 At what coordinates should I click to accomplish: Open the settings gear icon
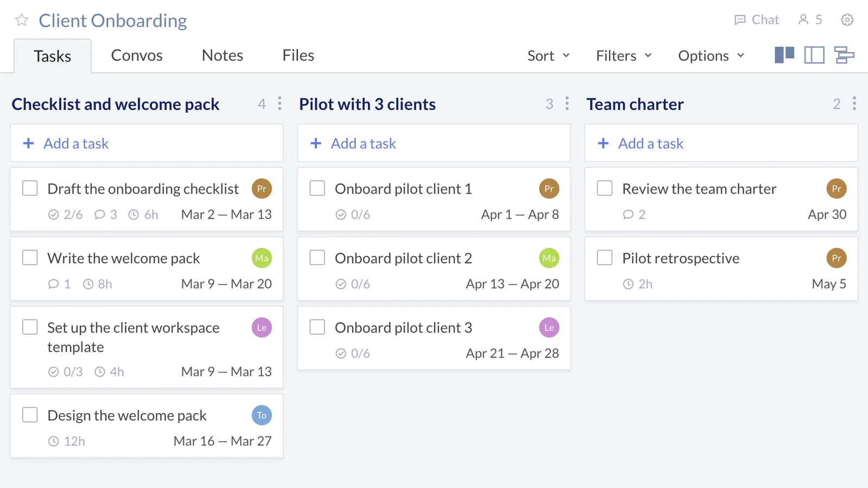(847, 20)
